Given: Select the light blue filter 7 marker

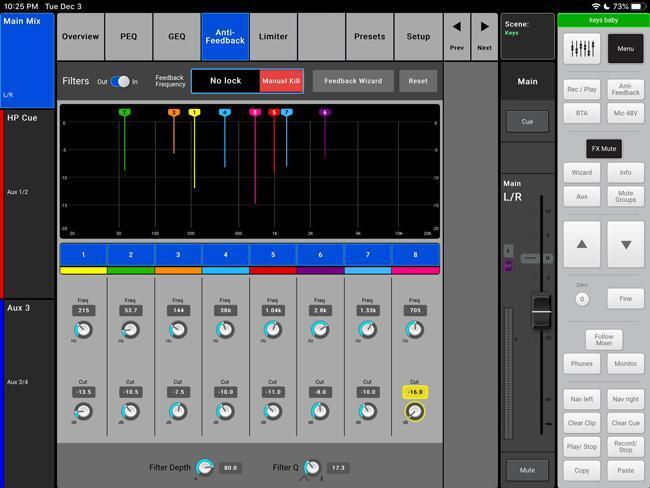Looking at the screenshot, I should (286, 112).
